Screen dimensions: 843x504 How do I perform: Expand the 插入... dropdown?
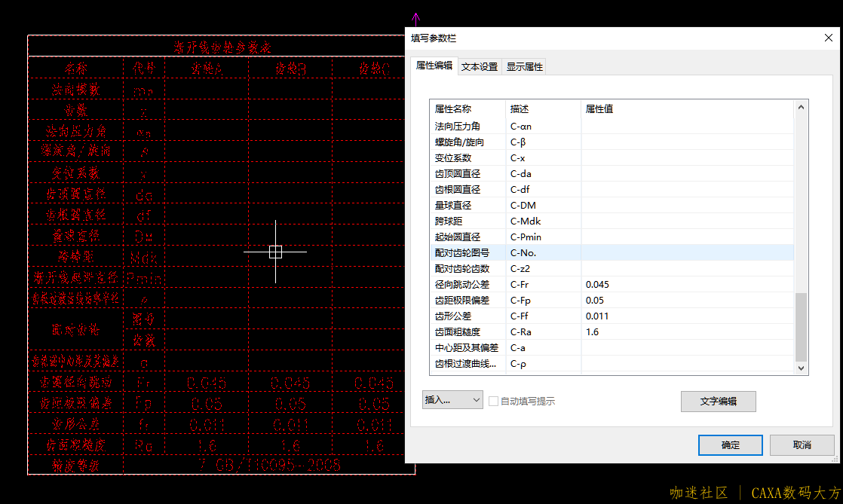coord(452,400)
